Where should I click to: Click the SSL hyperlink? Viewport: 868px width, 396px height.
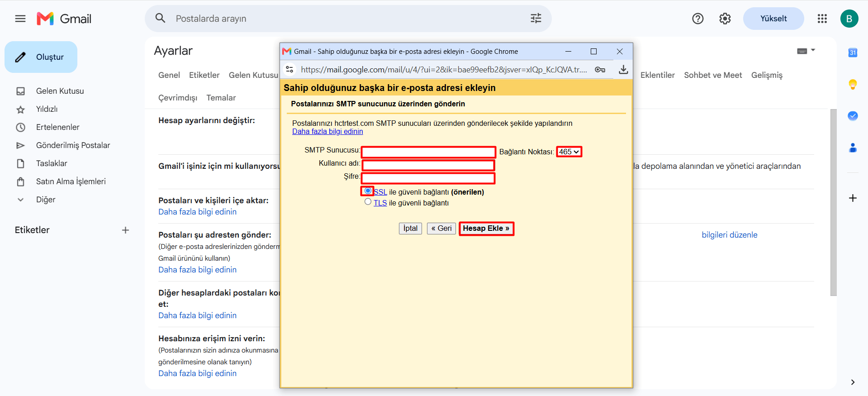(x=380, y=192)
